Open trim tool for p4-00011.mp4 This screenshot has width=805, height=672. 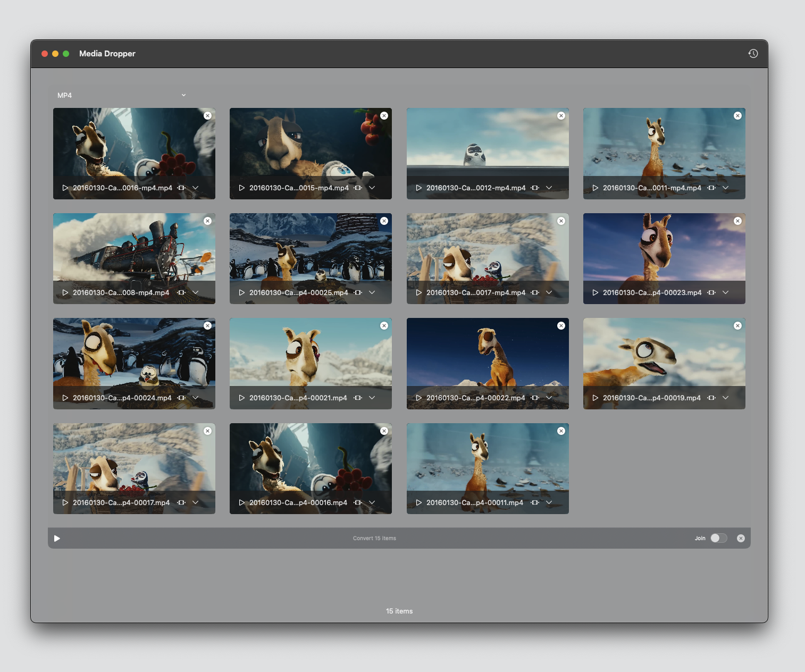coord(535,502)
